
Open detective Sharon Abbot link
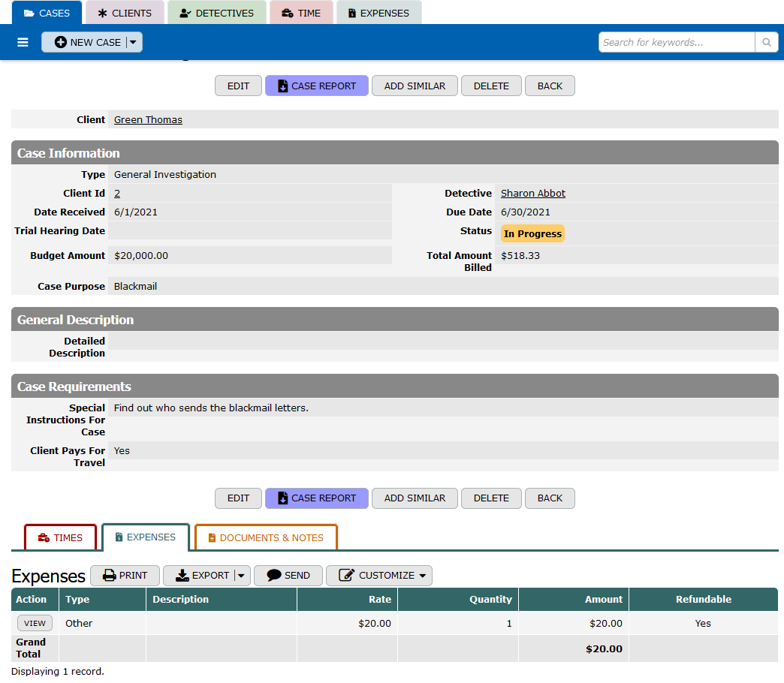(532, 194)
